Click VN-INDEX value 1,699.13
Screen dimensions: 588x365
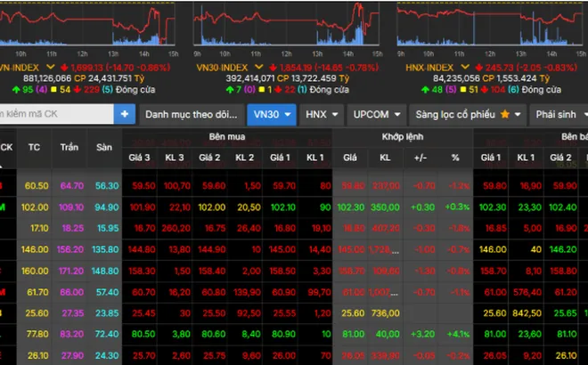[x=86, y=68]
